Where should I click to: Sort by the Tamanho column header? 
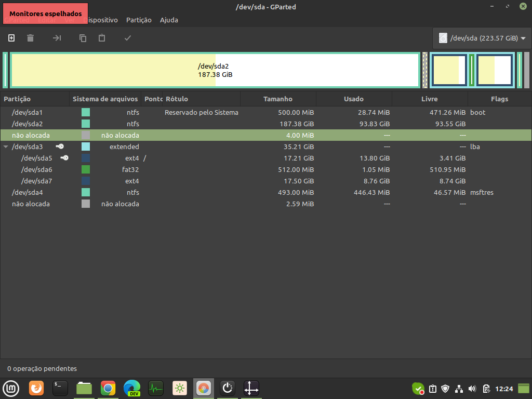[x=278, y=99]
